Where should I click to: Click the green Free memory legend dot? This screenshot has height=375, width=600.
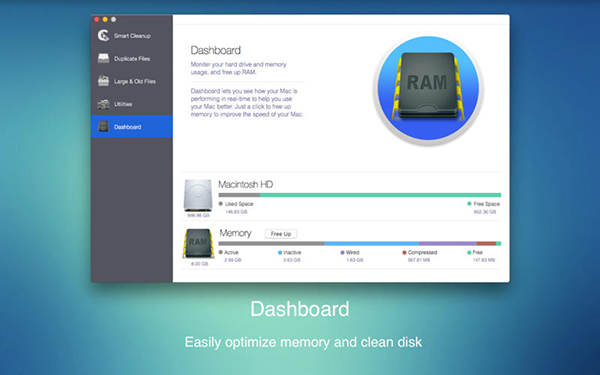469,253
